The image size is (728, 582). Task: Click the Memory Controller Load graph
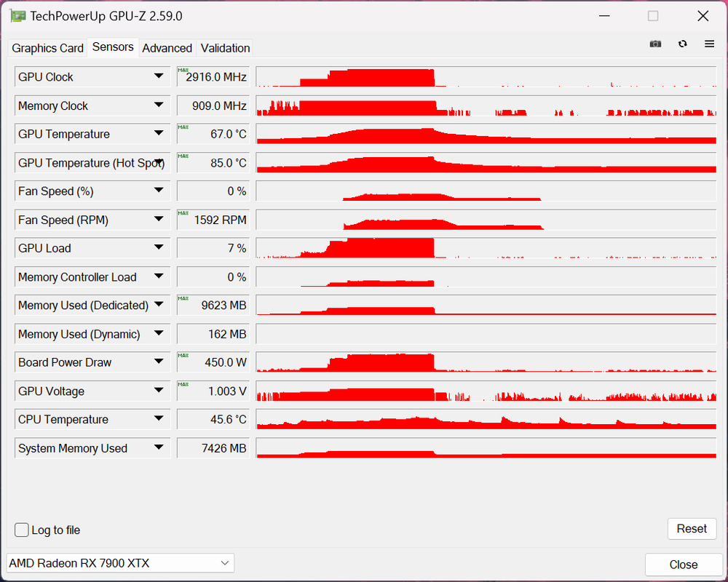(x=486, y=276)
